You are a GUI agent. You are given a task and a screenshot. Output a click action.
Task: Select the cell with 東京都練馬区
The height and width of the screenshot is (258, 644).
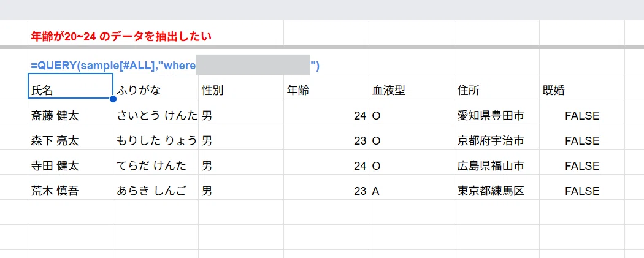pyautogui.click(x=497, y=187)
